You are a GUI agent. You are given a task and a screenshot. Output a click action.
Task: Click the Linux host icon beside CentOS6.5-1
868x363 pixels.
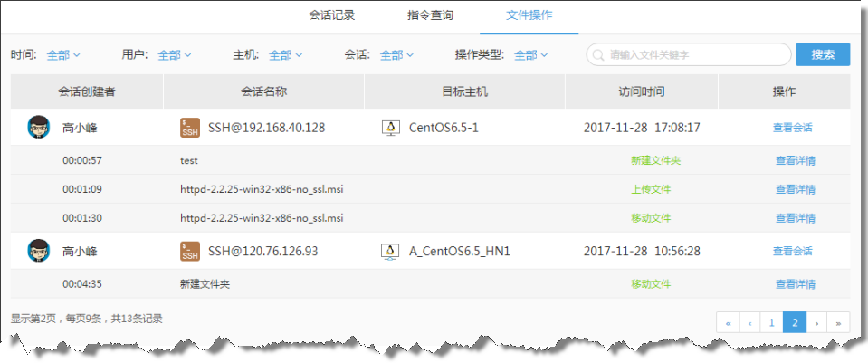tap(390, 128)
